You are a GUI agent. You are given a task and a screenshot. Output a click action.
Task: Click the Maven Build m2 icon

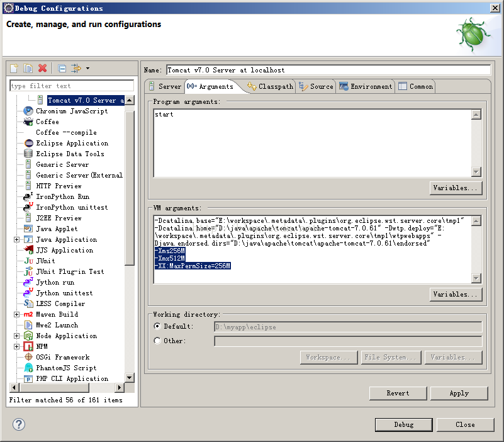28,314
